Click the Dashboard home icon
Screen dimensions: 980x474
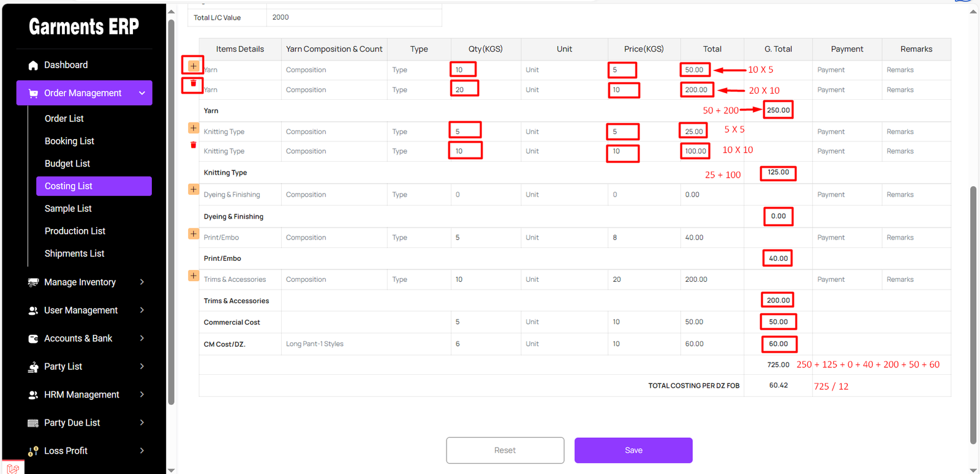click(x=33, y=65)
